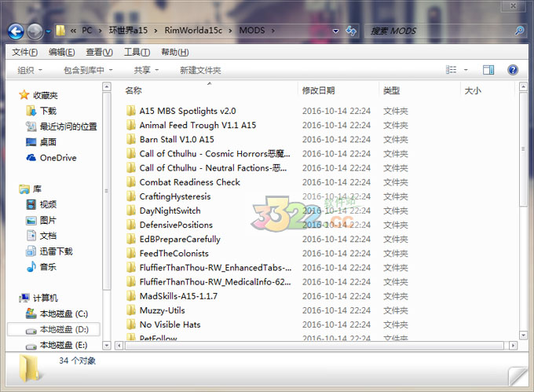
Task: Open the 文件(F) menu
Action: click(25, 52)
